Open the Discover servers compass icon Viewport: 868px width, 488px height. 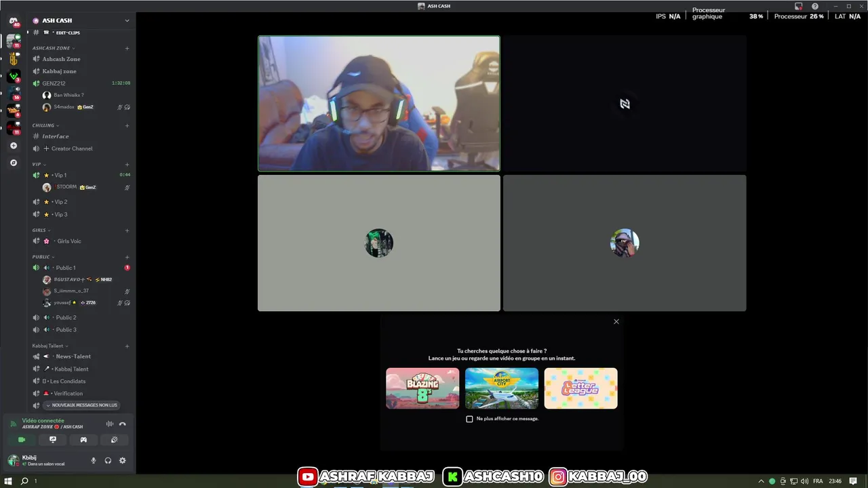point(13,163)
